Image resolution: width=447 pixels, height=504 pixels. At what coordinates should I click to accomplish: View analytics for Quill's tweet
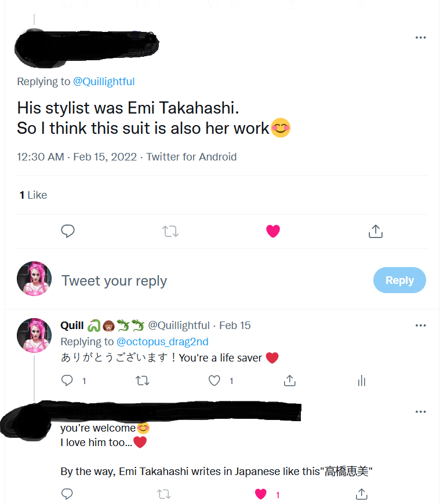click(362, 381)
